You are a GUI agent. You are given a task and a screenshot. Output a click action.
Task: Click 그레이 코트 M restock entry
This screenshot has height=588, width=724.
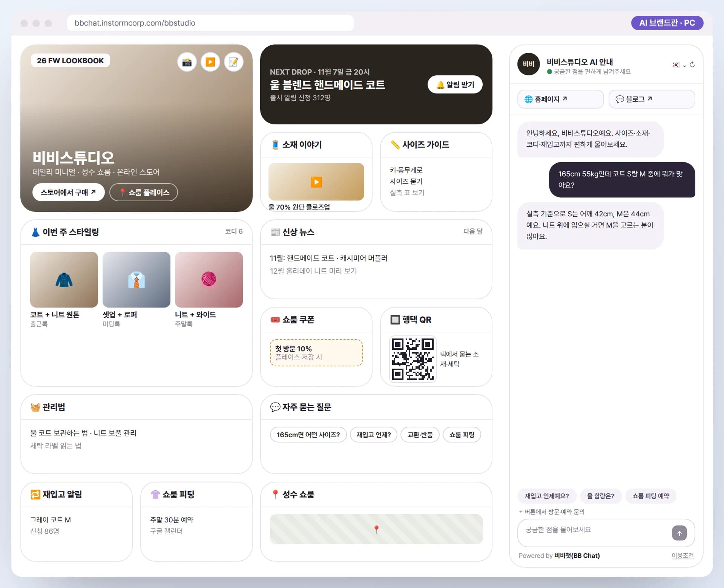point(51,520)
